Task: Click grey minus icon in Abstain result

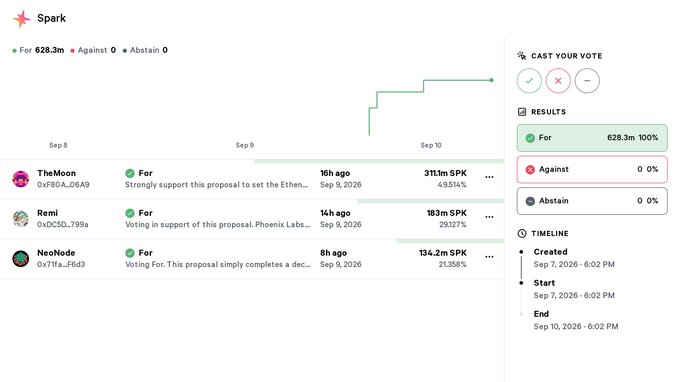Action: (530, 201)
